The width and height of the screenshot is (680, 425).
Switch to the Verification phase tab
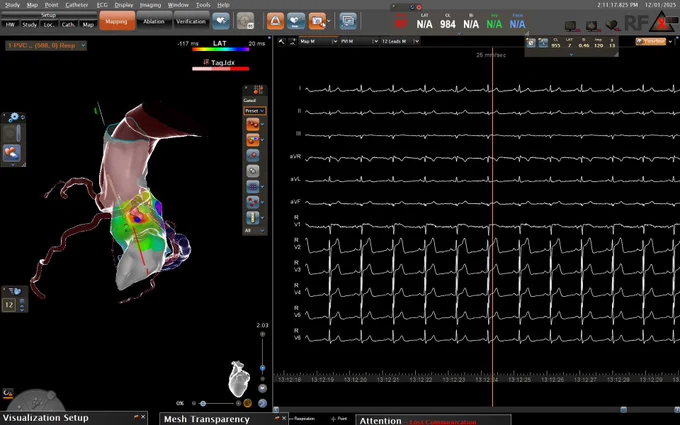point(191,21)
